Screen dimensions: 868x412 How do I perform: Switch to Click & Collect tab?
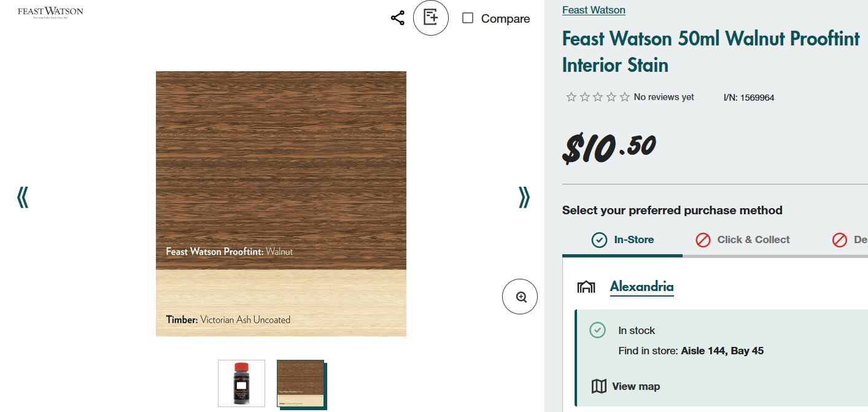(x=743, y=239)
